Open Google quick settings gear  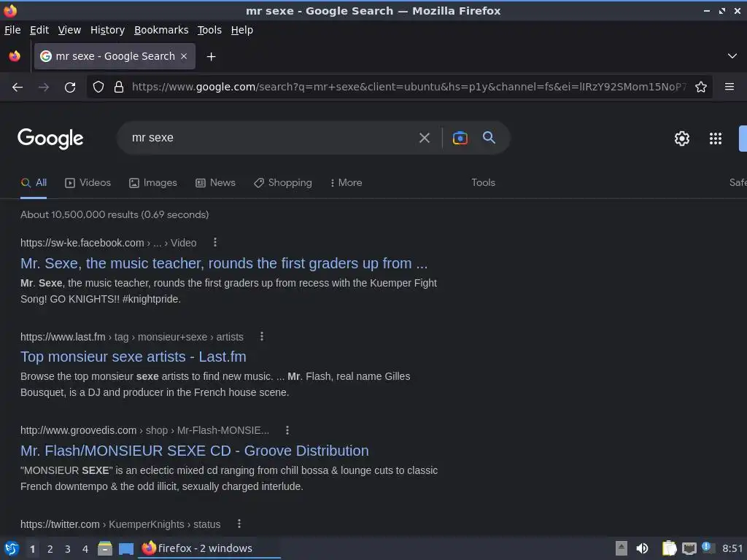point(682,138)
